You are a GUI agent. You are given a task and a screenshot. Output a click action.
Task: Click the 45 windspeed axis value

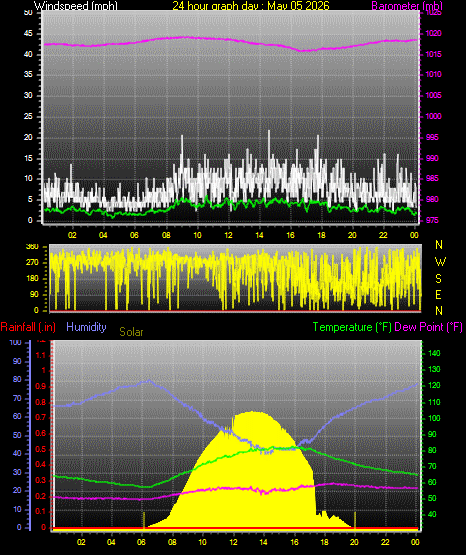click(28, 34)
